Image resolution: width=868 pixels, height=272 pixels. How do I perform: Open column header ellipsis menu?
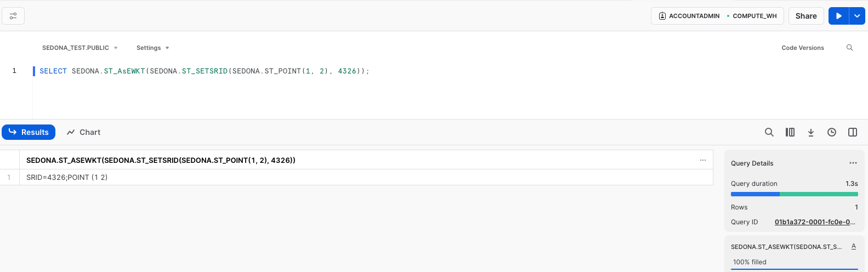click(x=702, y=160)
